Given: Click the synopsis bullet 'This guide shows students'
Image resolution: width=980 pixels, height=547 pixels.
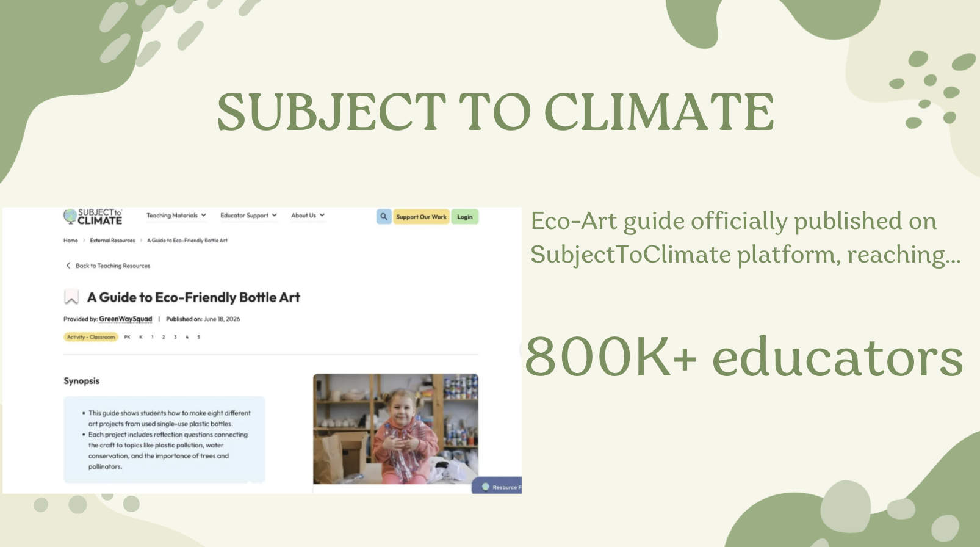Looking at the screenshot, I should tap(169, 418).
